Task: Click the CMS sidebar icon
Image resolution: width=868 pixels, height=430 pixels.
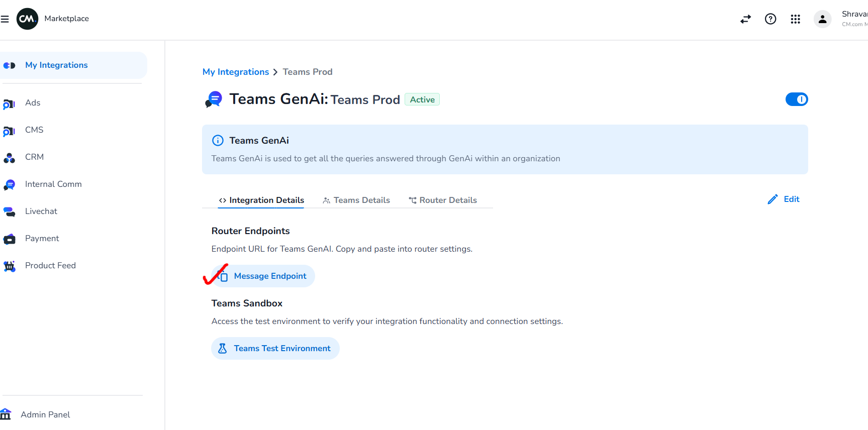Action: [9, 131]
